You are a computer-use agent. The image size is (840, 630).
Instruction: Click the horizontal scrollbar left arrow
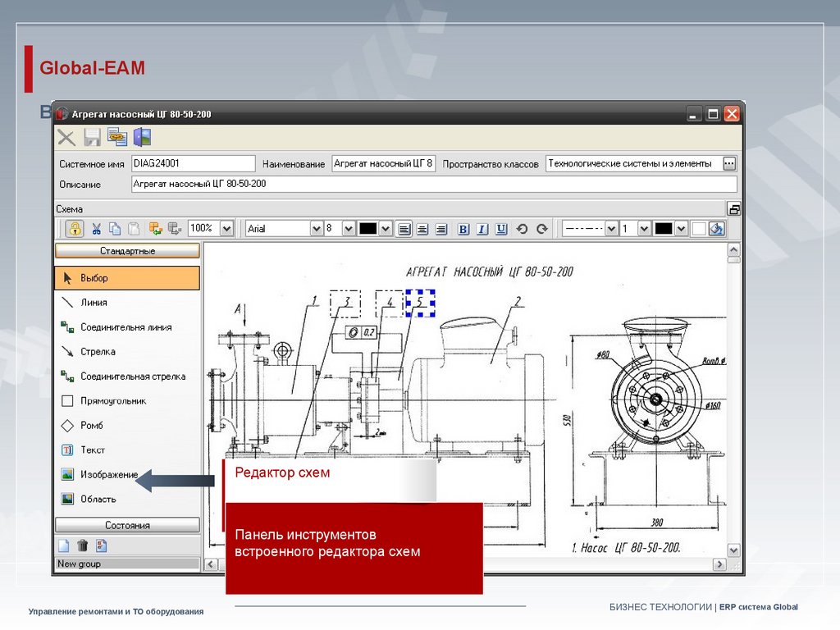tap(211, 564)
